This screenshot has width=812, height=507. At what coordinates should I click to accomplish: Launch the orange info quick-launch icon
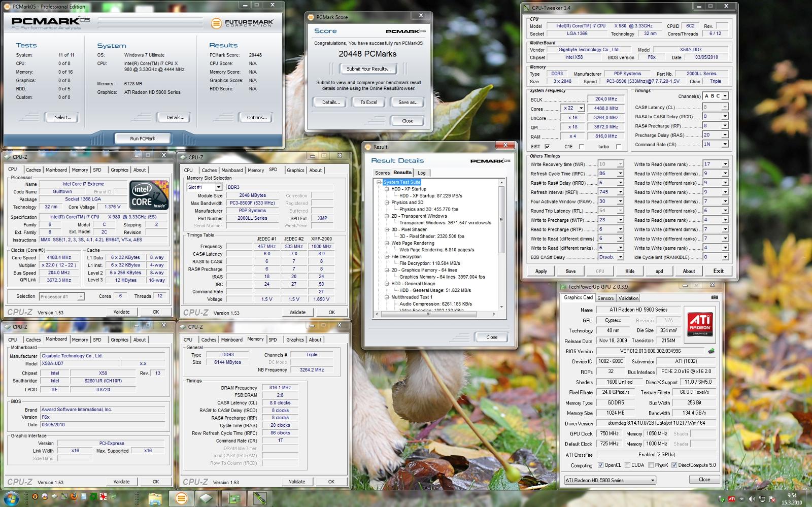pos(35,496)
